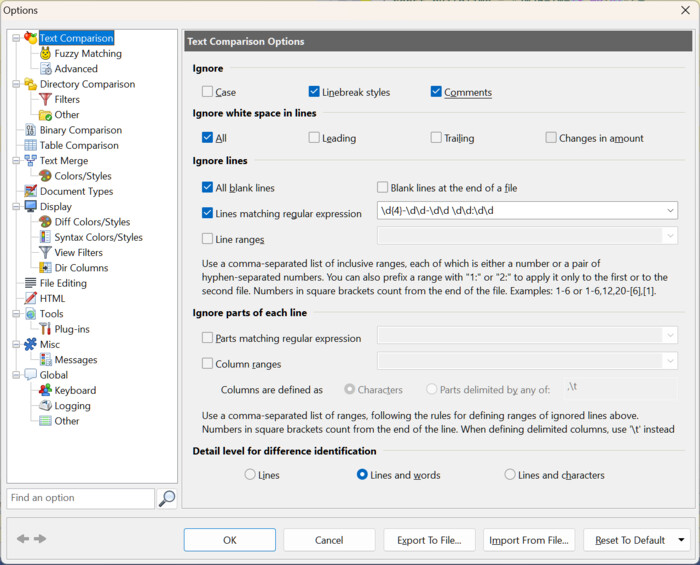Open the Binary Comparison options page
Viewport: 700px width, 565px height.
(81, 130)
